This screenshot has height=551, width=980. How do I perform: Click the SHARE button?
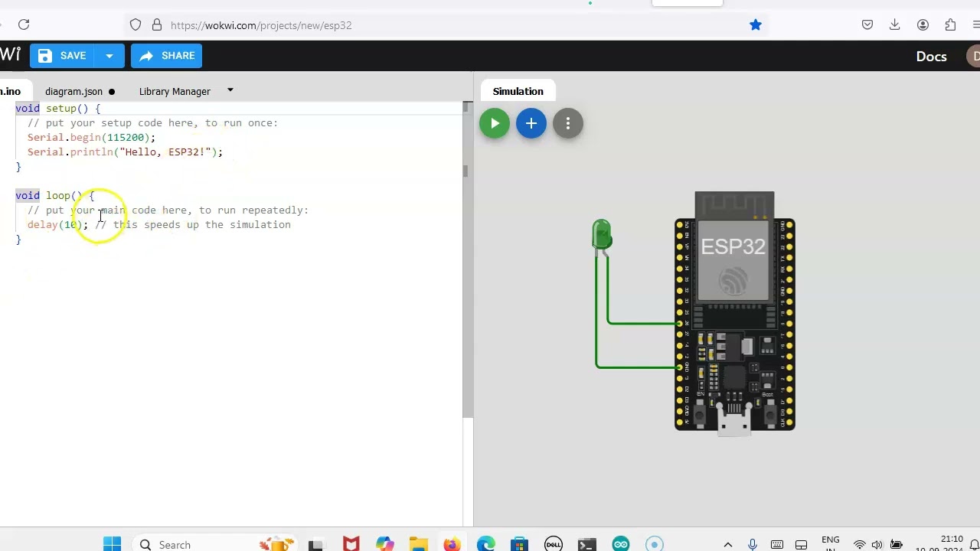click(x=167, y=56)
